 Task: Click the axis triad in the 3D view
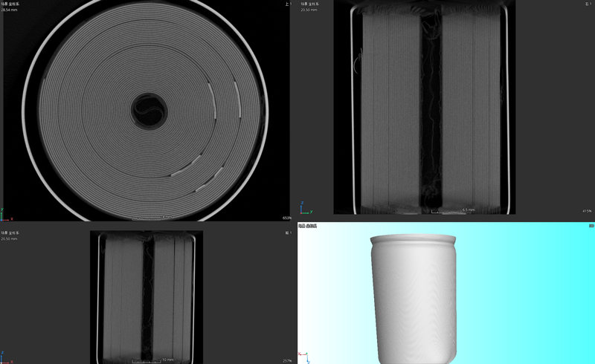(303, 356)
